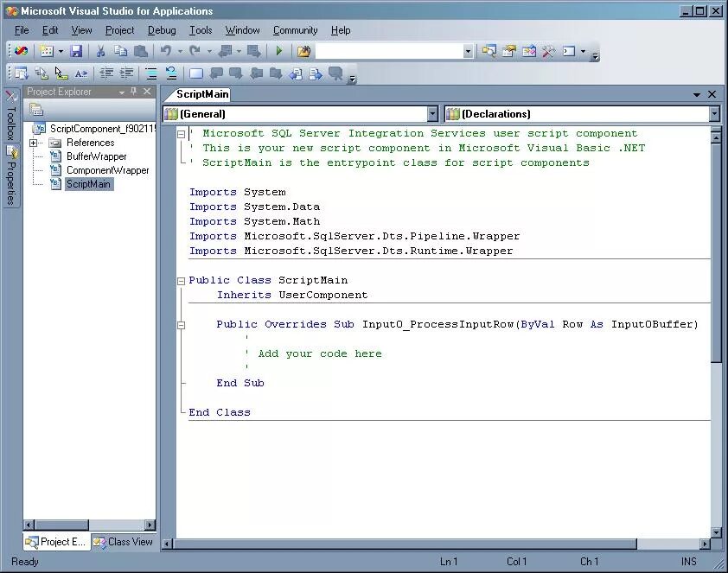Open the Tools menu
This screenshot has height=573, width=728.
pyautogui.click(x=201, y=30)
